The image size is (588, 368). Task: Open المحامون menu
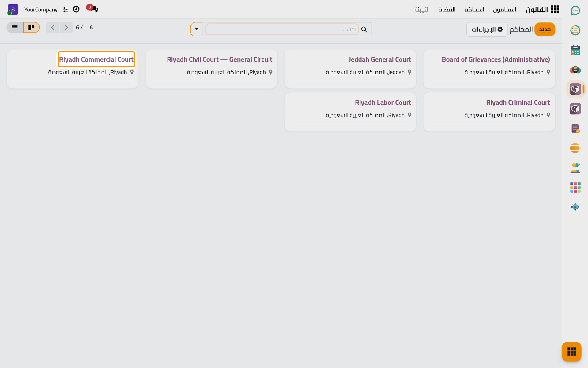(x=504, y=10)
